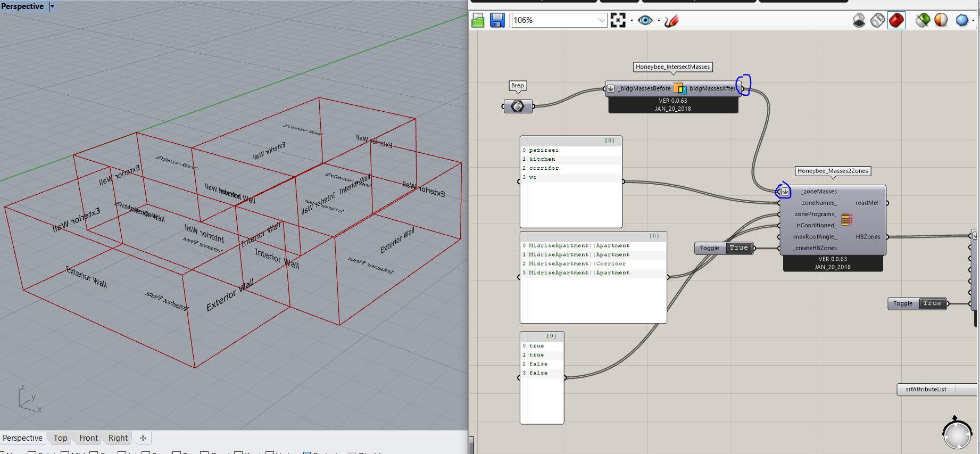
Task: Activate the red sketch pencil tool
Action: tap(671, 20)
